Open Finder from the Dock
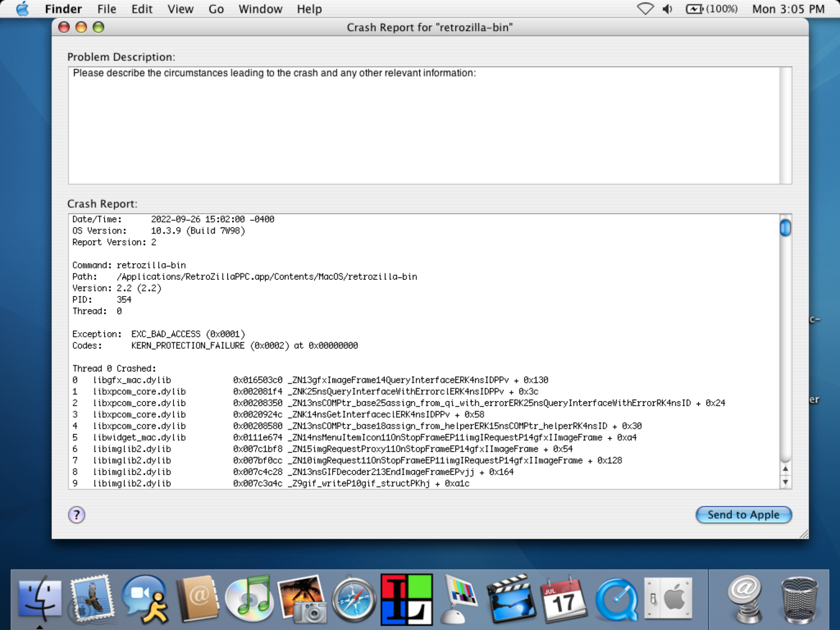This screenshot has width=840, height=630. pos(39,598)
